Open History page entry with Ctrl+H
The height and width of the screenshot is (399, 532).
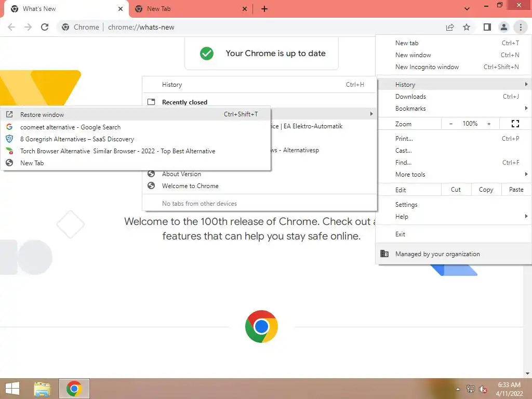(x=260, y=85)
